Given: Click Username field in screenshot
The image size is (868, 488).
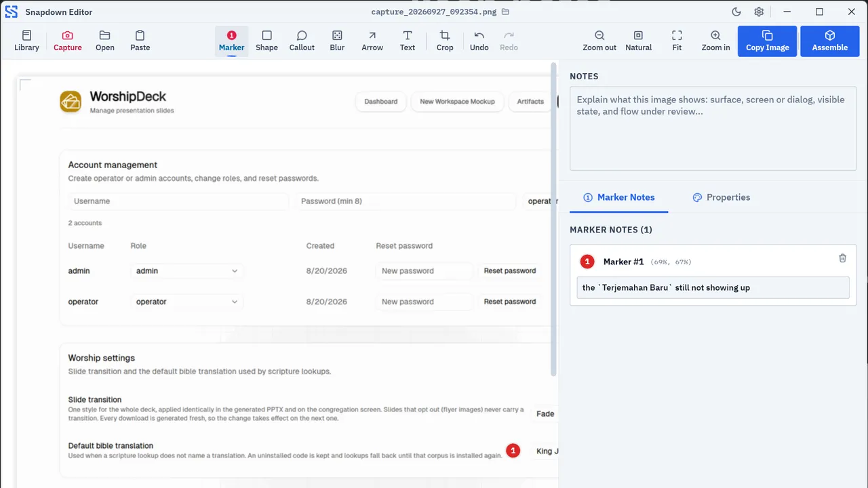Looking at the screenshot, I should point(178,201).
